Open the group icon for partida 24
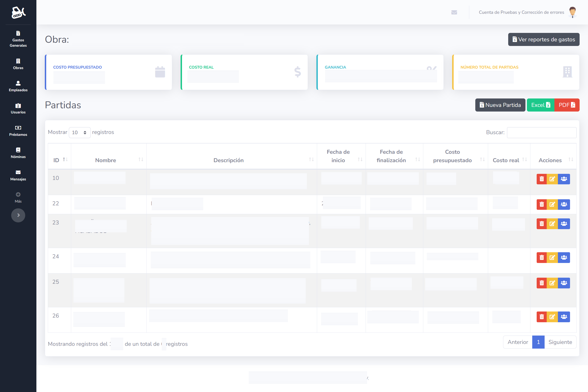The image size is (588, 392). coord(564,258)
